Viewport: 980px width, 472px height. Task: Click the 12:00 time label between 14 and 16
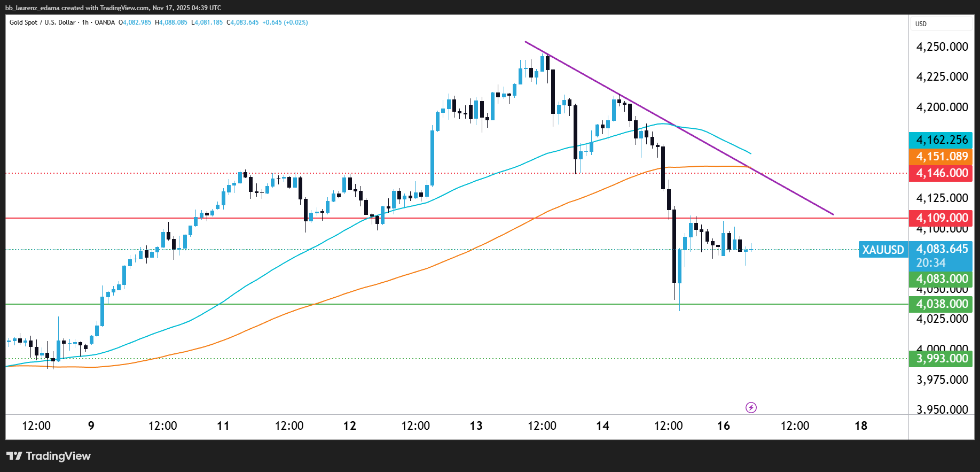669,426
